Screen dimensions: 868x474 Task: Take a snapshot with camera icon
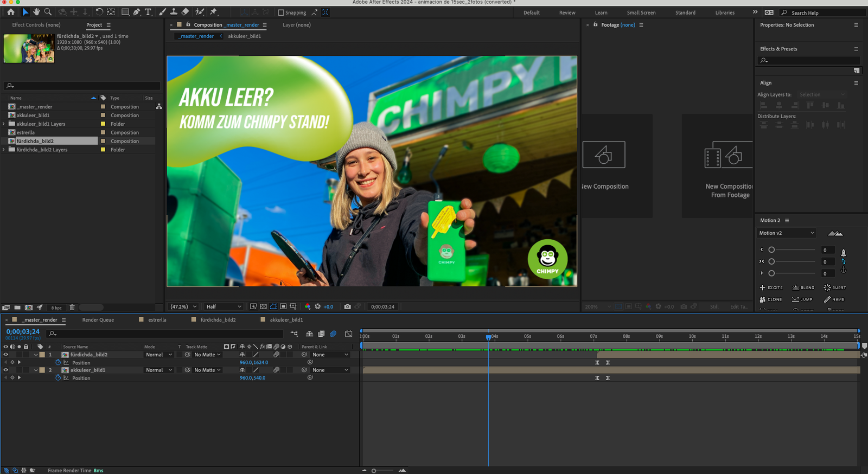click(x=347, y=306)
